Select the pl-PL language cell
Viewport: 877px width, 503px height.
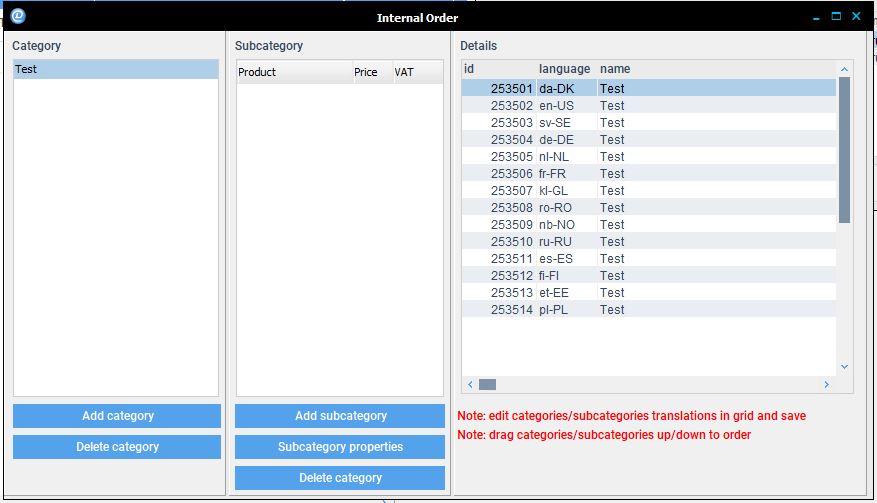(566, 309)
